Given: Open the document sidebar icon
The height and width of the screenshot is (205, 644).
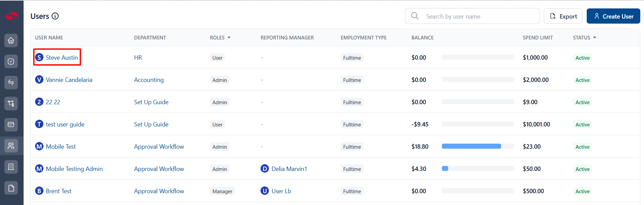Looking at the screenshot, I should [x=11, y=188].
